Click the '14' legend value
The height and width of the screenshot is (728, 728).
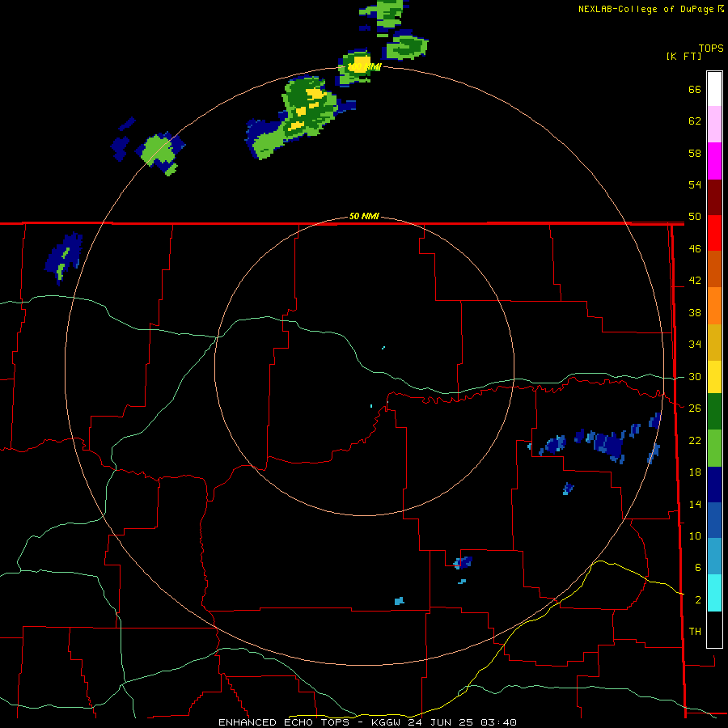click(x=695, y=504)
